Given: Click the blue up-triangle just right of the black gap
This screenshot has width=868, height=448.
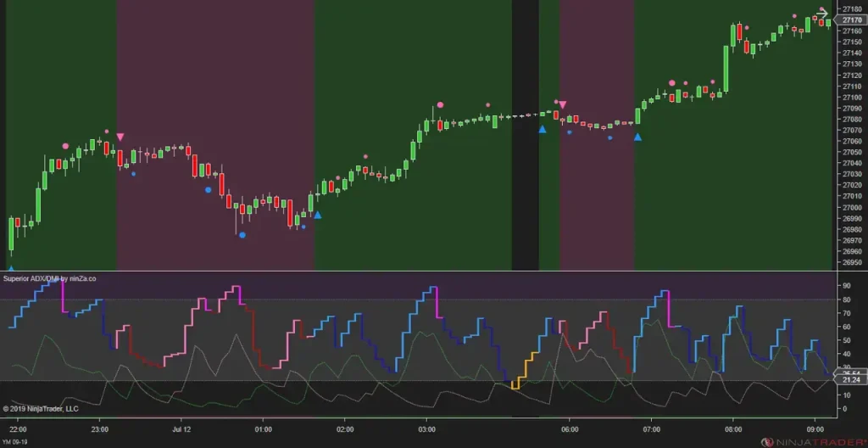Looking at the screenshot, I should tap(542, 129).
